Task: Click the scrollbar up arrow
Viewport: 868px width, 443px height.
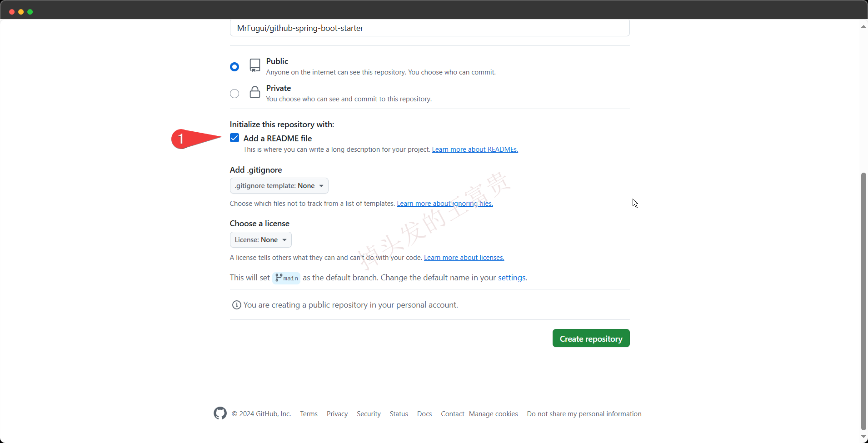Action: [x=863, y=27]
